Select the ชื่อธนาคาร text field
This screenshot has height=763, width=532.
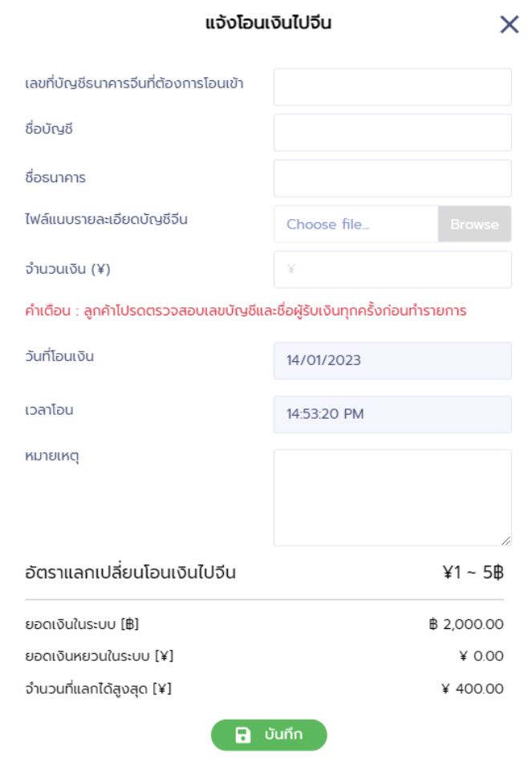pos(392,178)
